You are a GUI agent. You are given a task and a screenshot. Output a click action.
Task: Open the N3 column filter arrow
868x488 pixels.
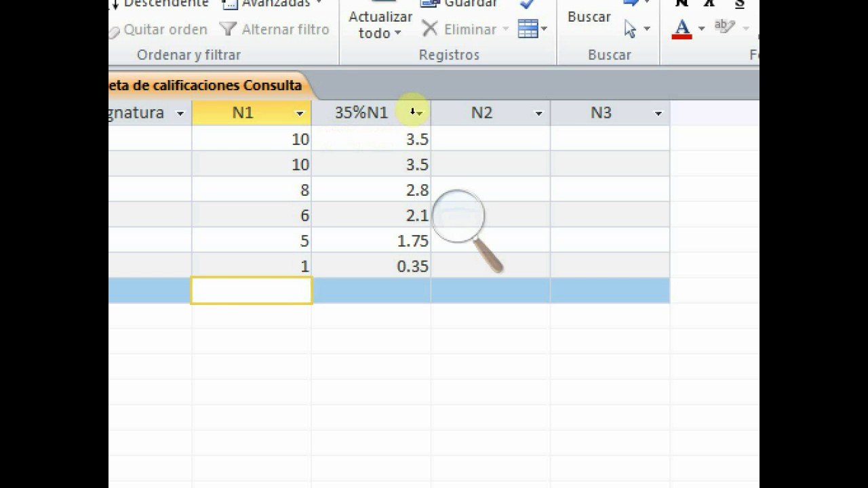[658, 113]
